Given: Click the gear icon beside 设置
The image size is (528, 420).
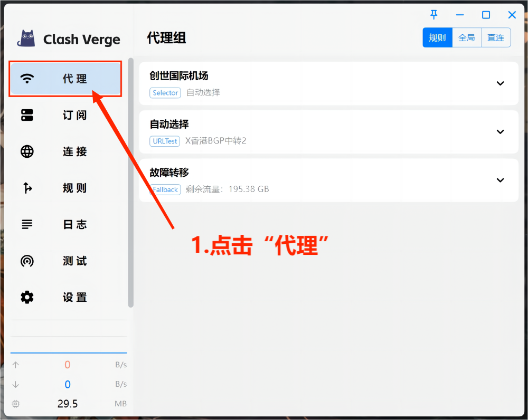Looking at the screenshot, I should coord(27,297).
